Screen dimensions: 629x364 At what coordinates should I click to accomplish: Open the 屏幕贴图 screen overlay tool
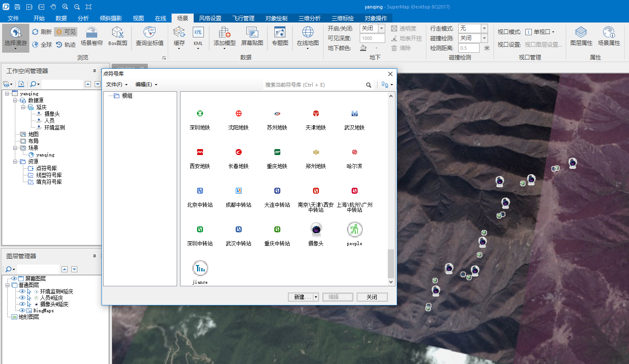coord(252,36)
